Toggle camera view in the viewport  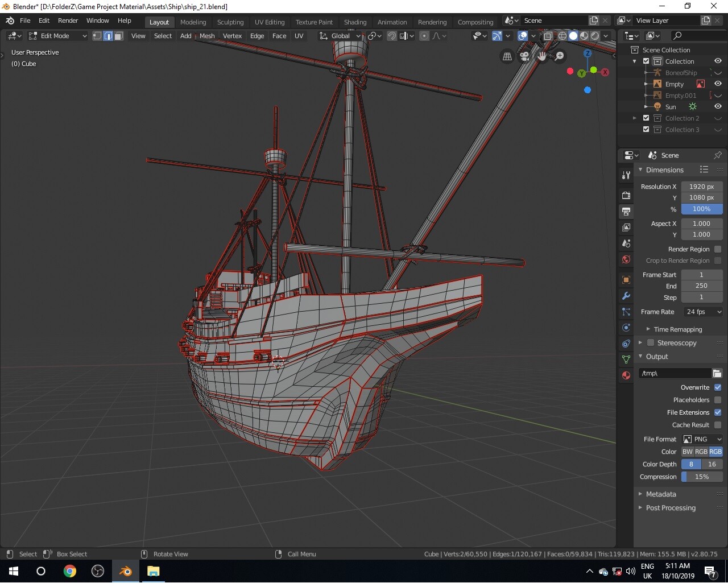tap(524, 56)
